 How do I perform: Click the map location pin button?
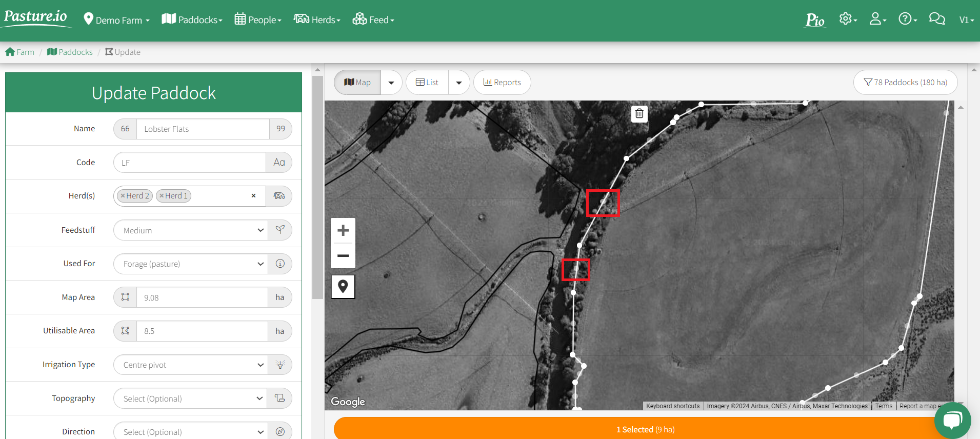(x=343, y=286)
